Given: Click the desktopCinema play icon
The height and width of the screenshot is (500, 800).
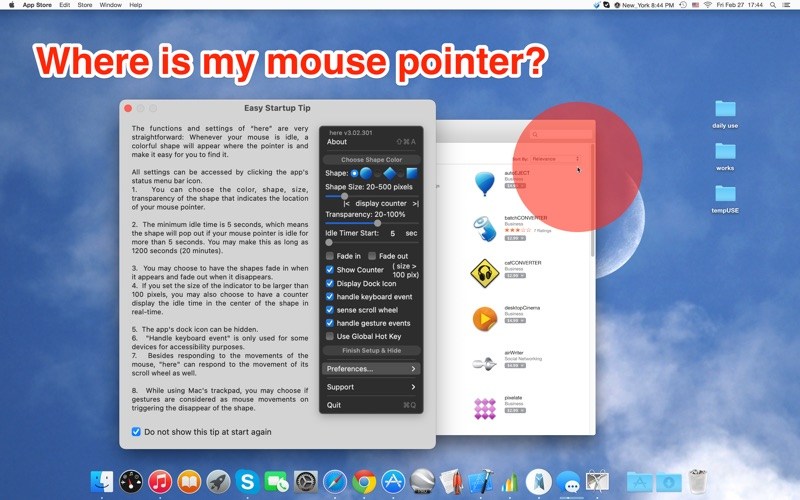Looking at the screenshot, I should click(x=484, y=318).
